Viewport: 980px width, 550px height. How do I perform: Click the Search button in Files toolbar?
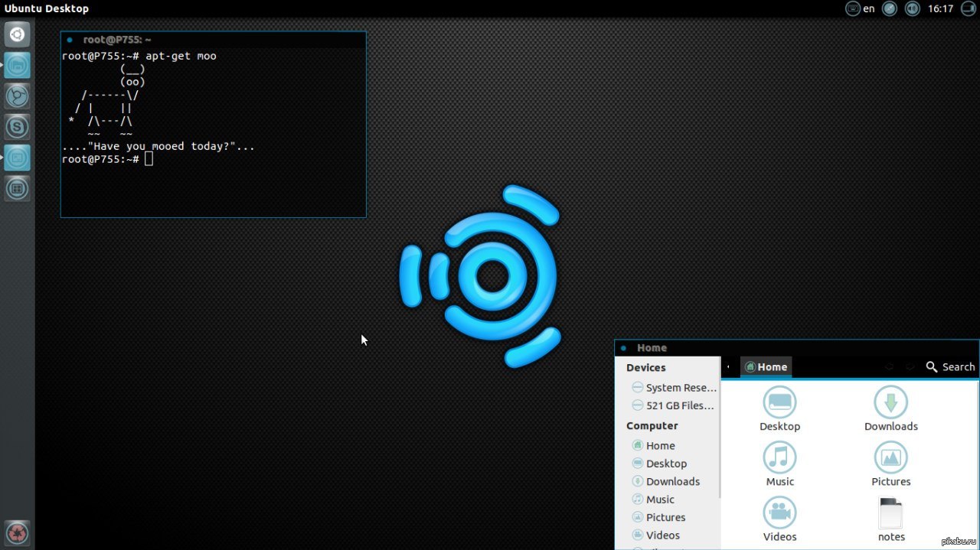pyautogui.click(x=950, y=367)
